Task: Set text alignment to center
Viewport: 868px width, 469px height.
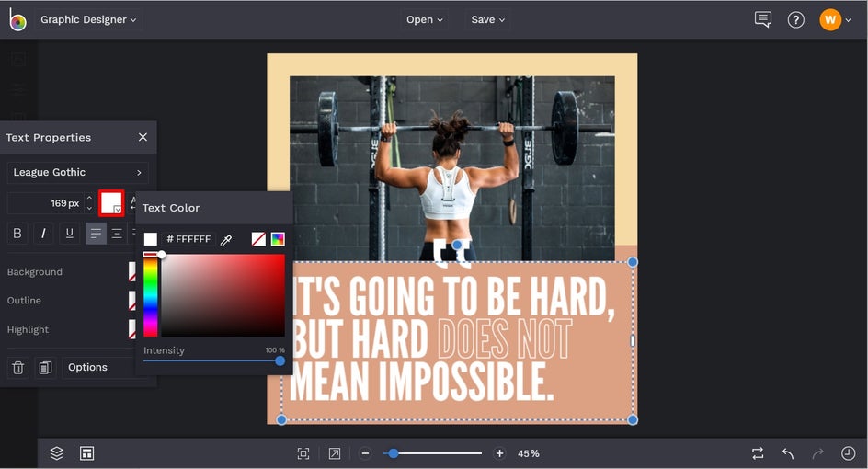Action: 117,233
